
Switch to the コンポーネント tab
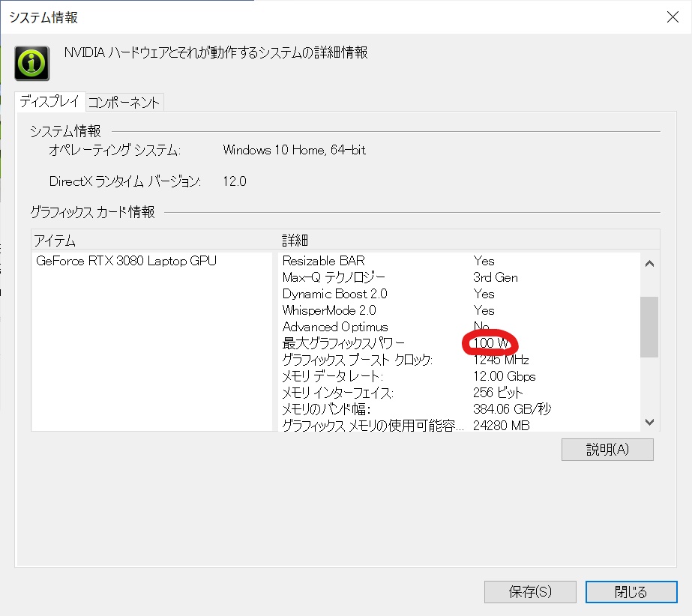[124, 103]
